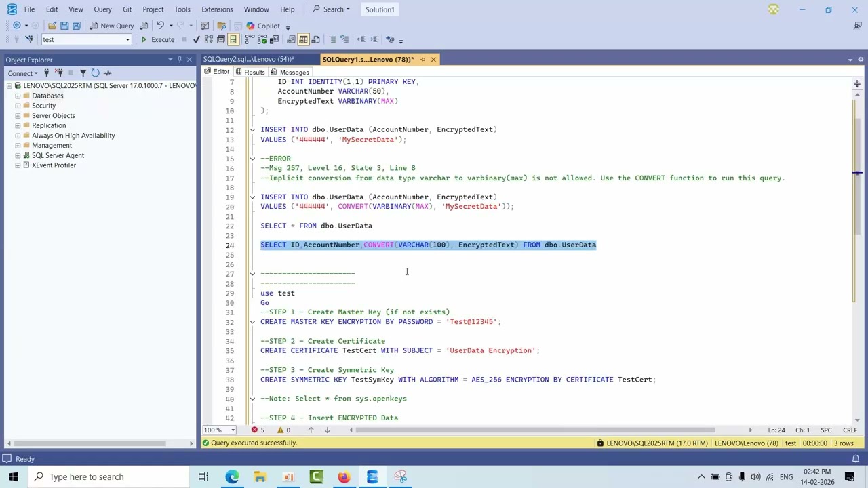Select the SQL Server Agent tree item

coord(58,155)
